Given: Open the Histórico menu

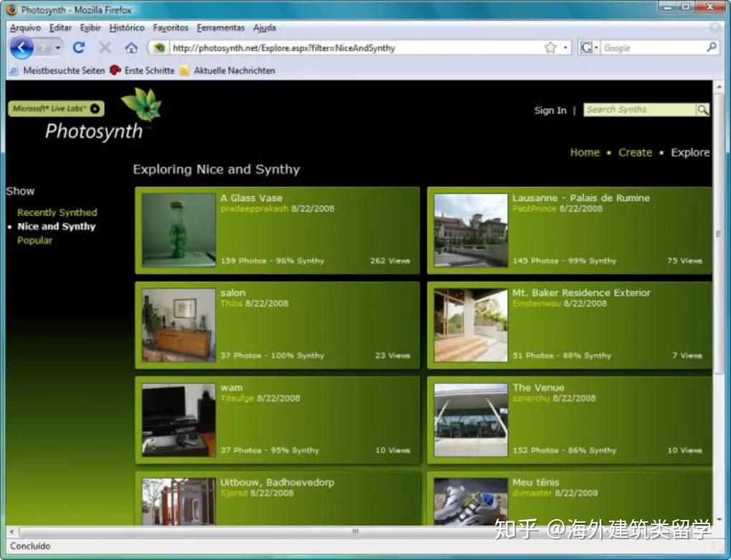Looking at the screenshot, I should pyautogui.click(x=127, y=28).
